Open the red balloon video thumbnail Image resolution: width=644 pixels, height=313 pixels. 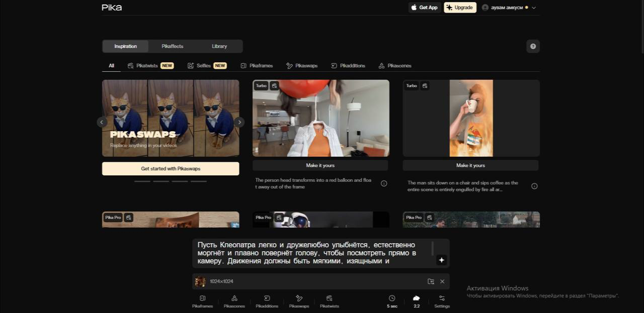click(x=321, y=118)
